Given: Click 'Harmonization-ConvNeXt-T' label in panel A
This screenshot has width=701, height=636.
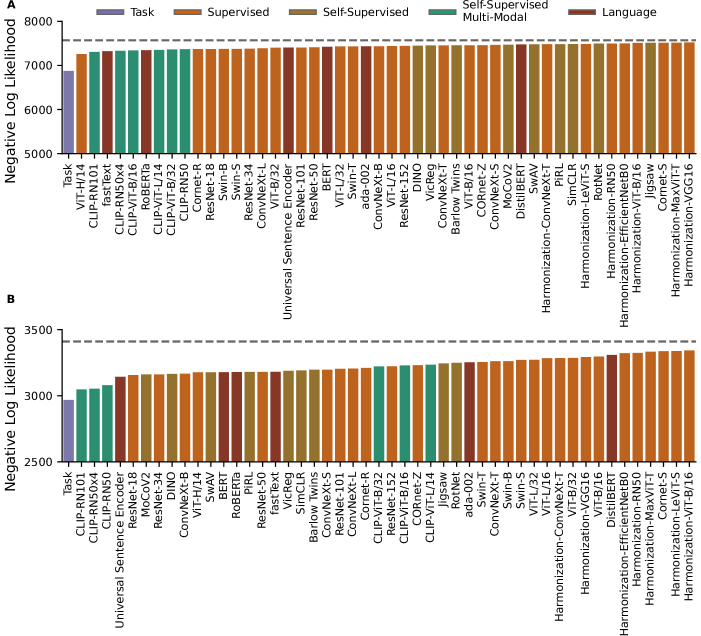Looking at the screenshot, I should (546, 238).
